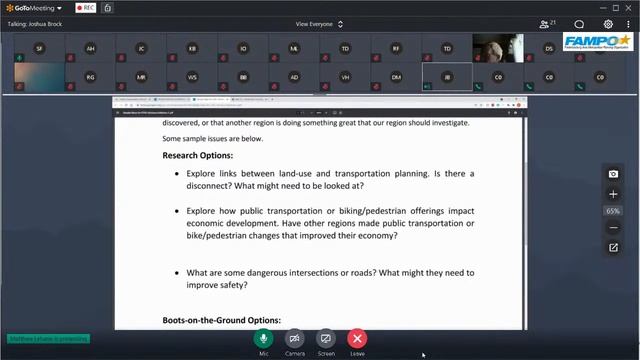Mute the microphone with the Mic button
The image size is (640, 360).
pos(264,339)
